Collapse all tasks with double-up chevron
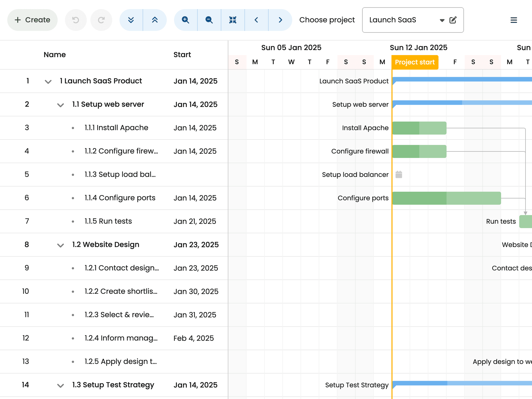This screenshot has width=532, height=399. click(x=155, y=20)
